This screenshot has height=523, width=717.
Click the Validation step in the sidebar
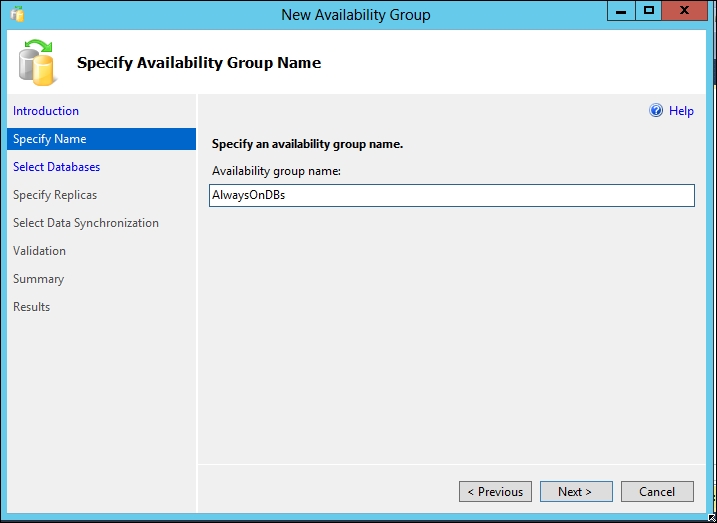tap(40, 251)
